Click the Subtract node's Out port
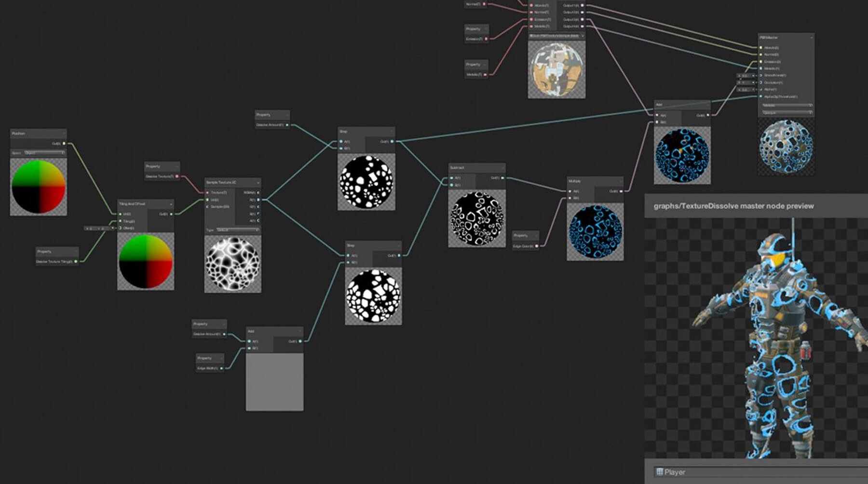The image size is (868, 484). 502,178
